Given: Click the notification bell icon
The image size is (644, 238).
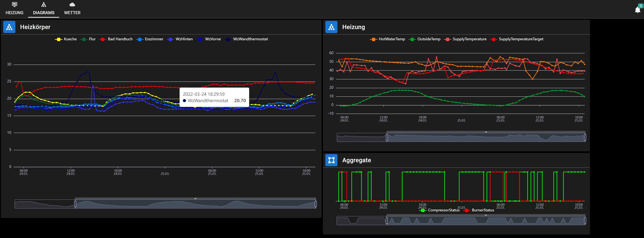Looking at the screenshot, I should coord(637,10).
